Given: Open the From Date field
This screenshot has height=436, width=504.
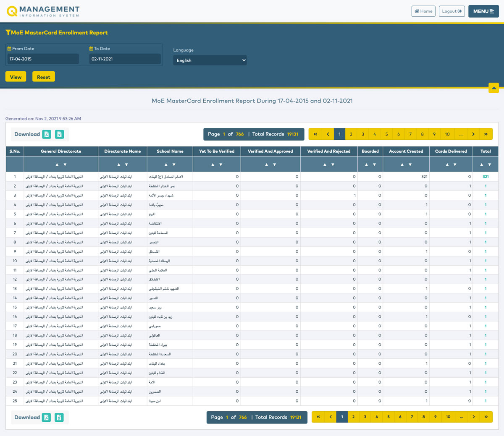Looking at the screenshot, I should 43,59.
